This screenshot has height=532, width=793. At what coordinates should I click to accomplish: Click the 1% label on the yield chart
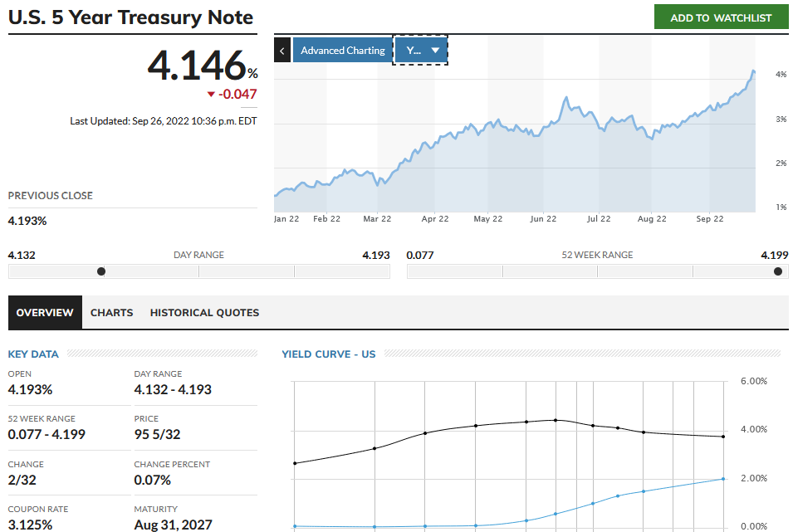coord(781,207)
